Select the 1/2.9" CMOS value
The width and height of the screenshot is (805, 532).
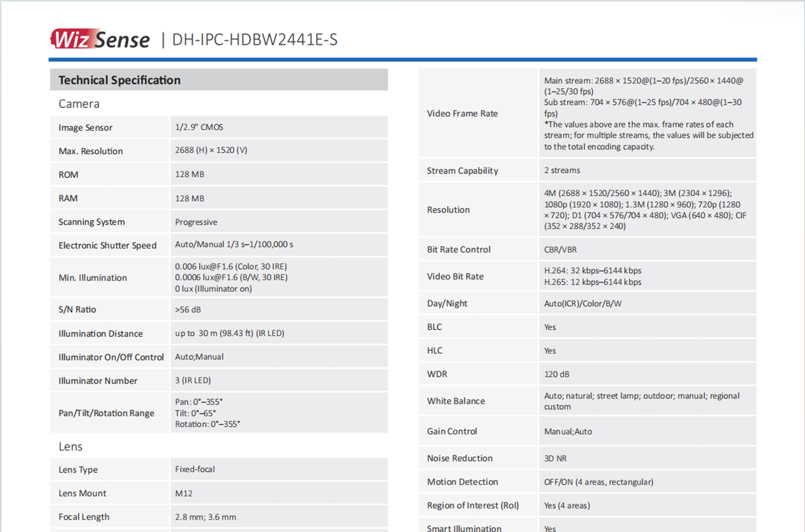click(x=199, y=127)
